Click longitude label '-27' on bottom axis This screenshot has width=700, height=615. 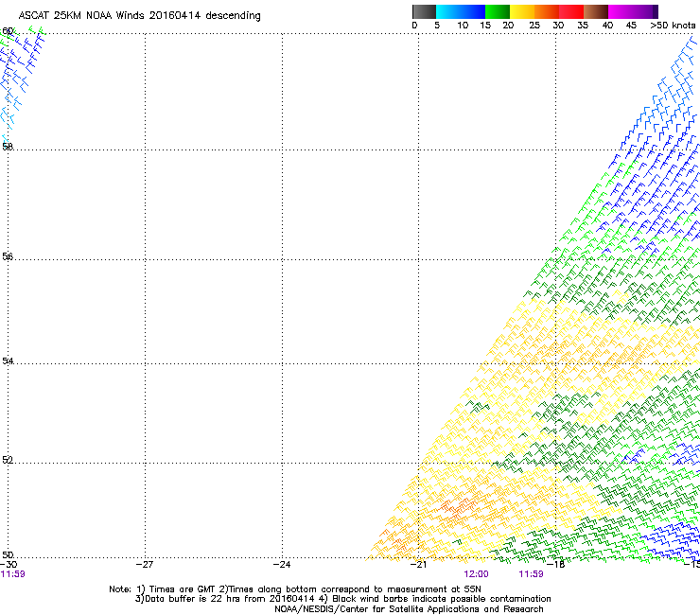point(145,565)
